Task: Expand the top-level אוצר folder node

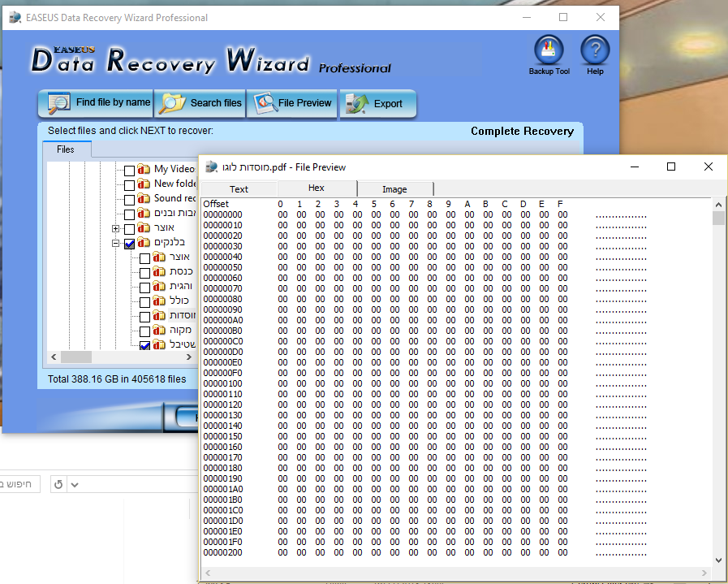Action: coord(115,228)
